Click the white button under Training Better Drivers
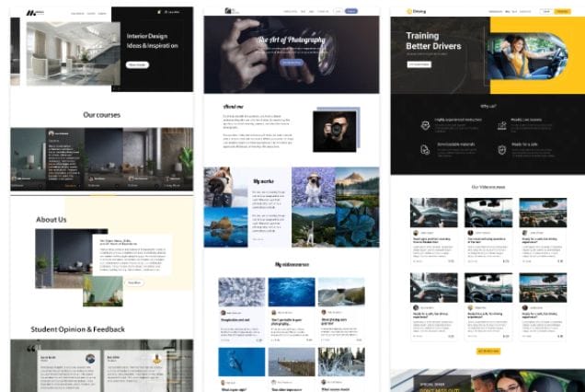This screenshot has height=392, width=585. (419, 64)
